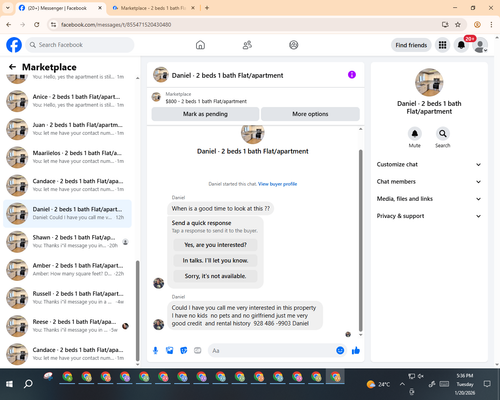Show hidden system tray icons
This screenshot has width=500, height=400.
pos(402,384)
